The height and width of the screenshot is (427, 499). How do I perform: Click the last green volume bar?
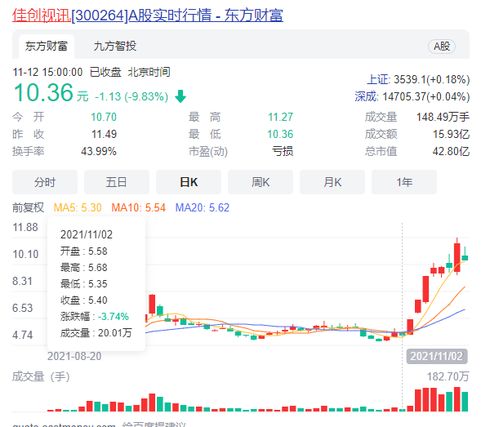tap(465, 401)
